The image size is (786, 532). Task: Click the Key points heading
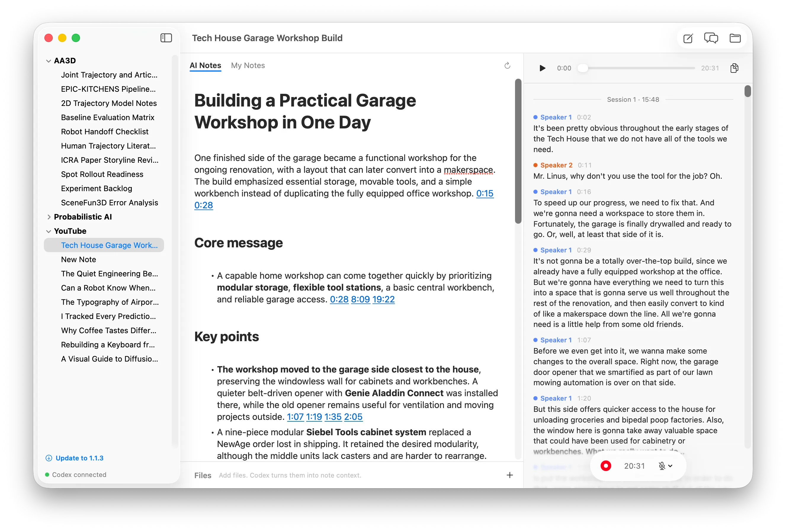[226, 337]
